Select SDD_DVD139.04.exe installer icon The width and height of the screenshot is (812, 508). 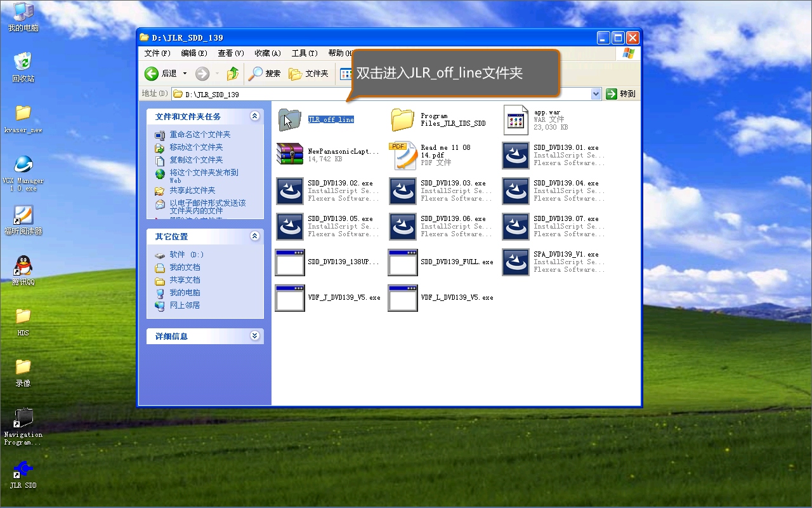516,191
